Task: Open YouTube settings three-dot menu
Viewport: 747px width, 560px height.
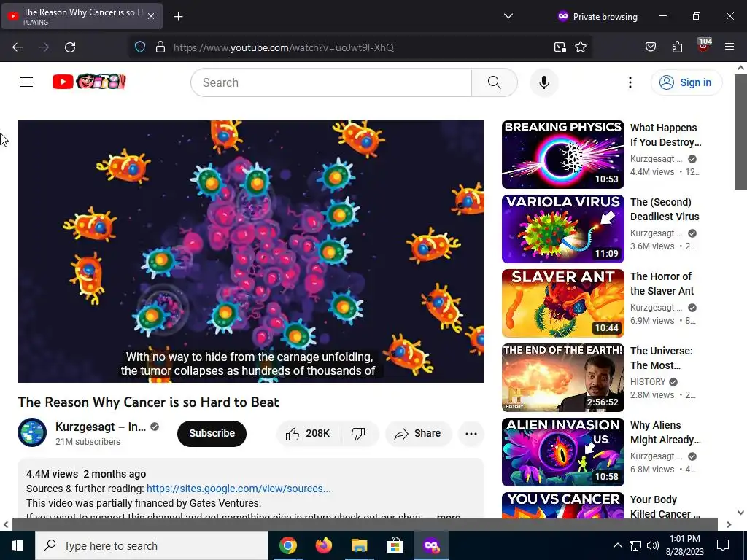Action: (630, 82)
